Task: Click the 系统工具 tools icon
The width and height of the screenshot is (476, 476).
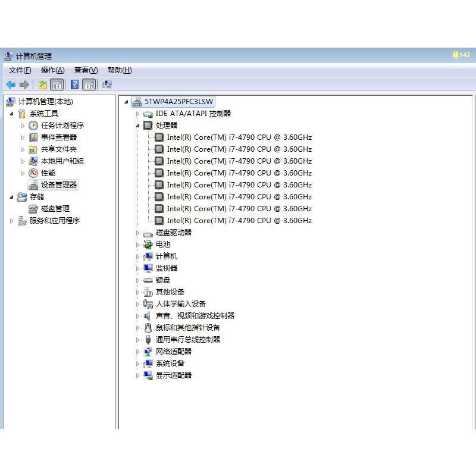Action: tap(22, 114)
